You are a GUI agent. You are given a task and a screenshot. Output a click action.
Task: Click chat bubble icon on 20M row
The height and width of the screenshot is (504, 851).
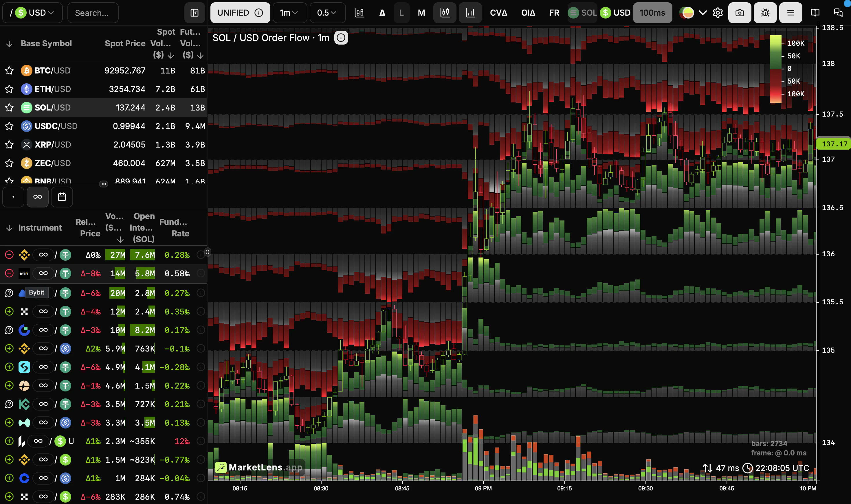pyautogui.click(x=9, y=293)
